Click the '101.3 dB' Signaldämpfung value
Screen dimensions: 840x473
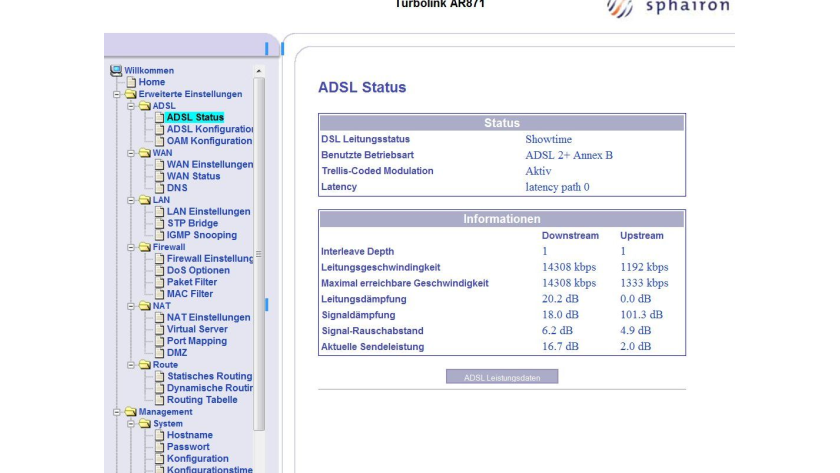tap(641, 315)
